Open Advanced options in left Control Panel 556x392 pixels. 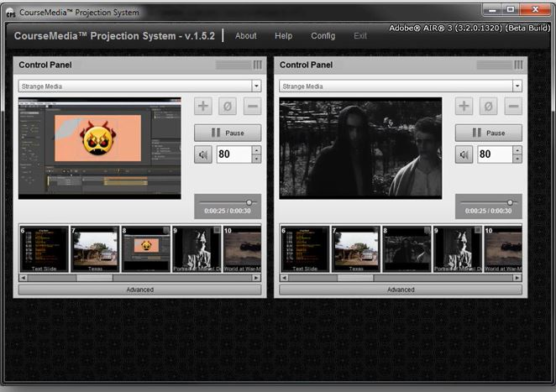(139, 290)
